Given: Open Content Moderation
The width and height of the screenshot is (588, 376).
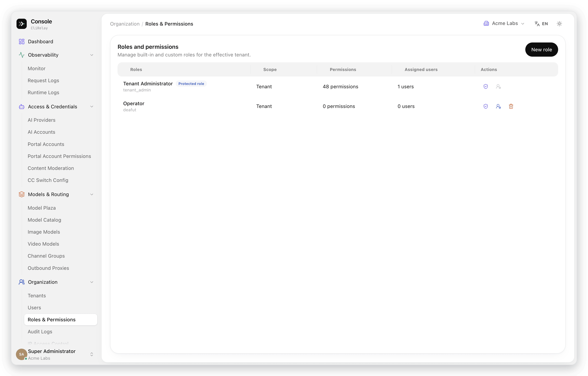Looking at the screenshot, I should [51, 168].
